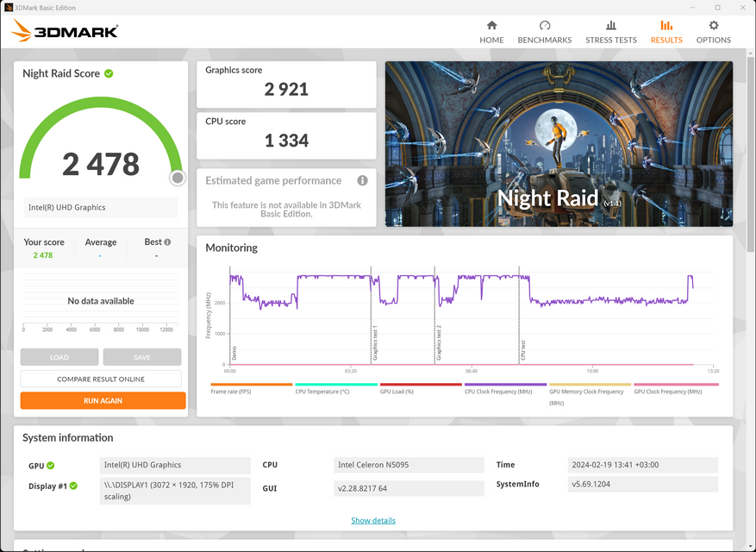Click the Demo marker in monitoring chart

pos(234,354)
